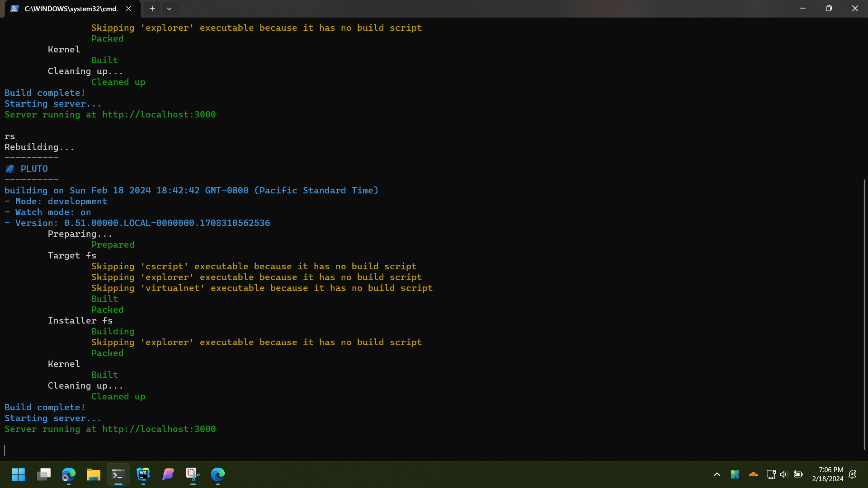Select the C:\WINDOWS\system32\cmd tab
The image size is (868, 488).
[70, 9]
